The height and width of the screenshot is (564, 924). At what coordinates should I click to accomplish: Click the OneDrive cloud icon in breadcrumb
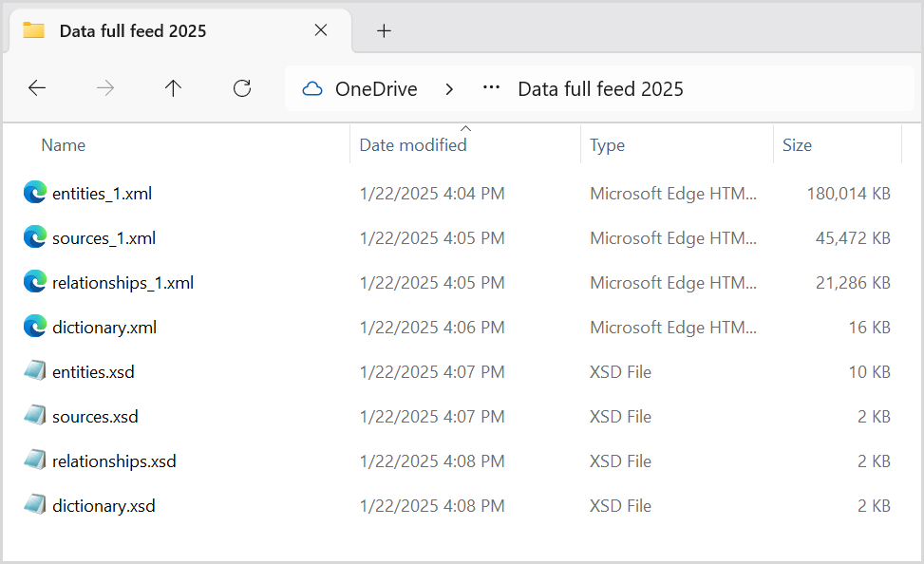312,88
